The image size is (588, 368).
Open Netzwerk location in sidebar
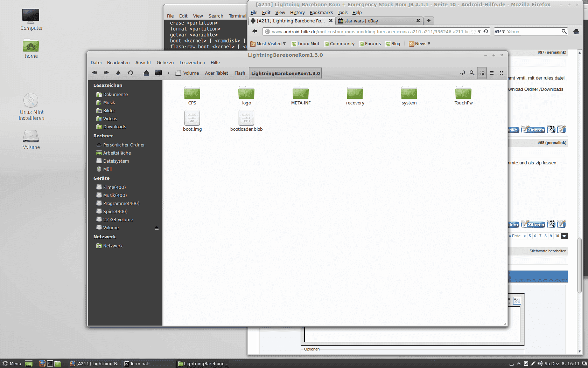110,246
